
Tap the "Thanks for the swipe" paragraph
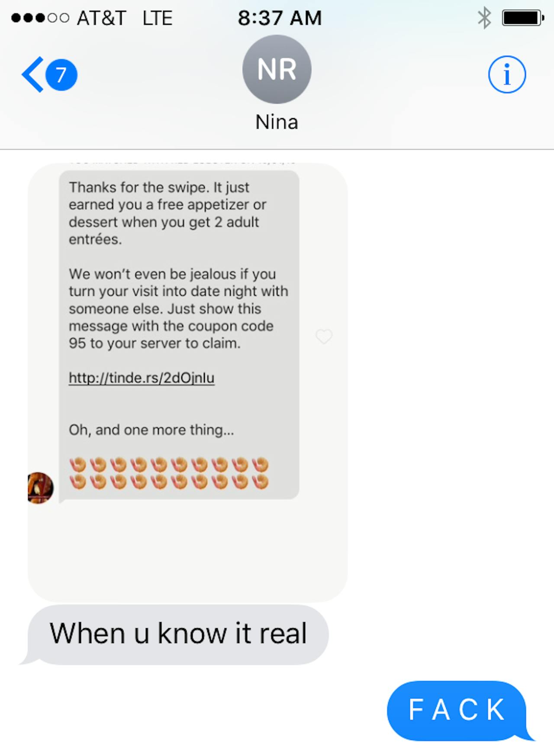(x=168, y=213)
